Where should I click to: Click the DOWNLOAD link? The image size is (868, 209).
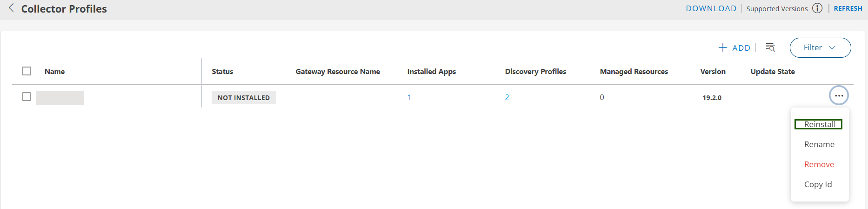tap(711, 8)
